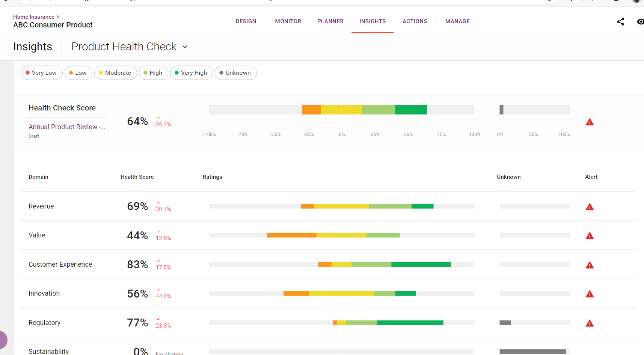Expand the Home Insurance breadcrumb arrow

coord(58,17)
